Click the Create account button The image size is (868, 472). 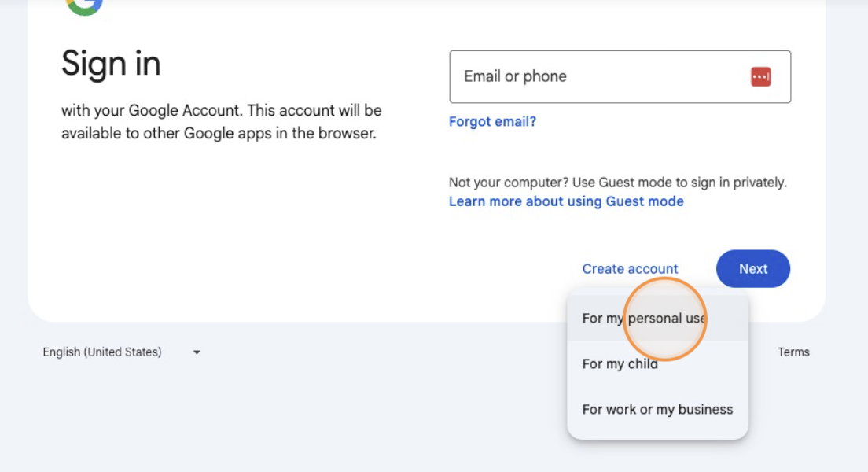coord(630,269)
